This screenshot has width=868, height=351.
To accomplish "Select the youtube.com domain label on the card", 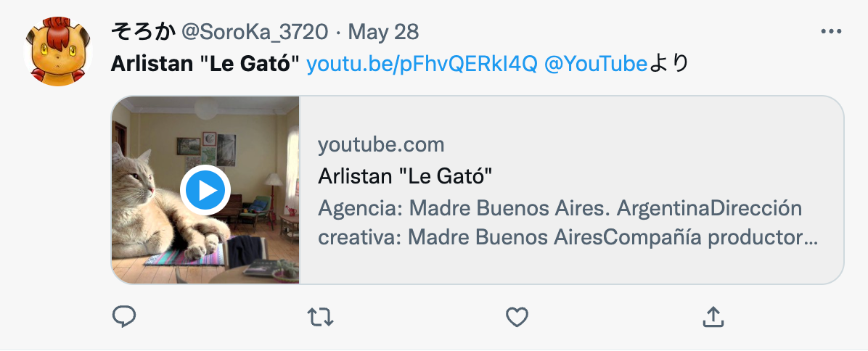I will pos(381,145).
